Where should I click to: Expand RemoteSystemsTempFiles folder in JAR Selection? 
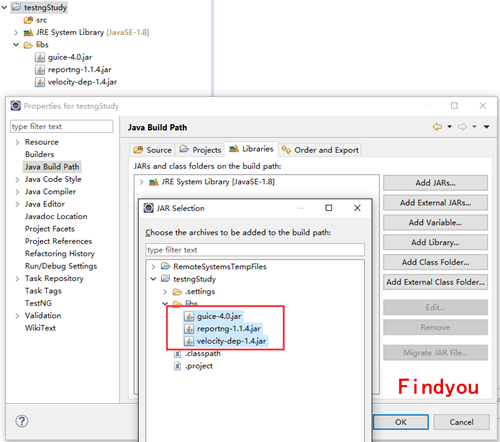pos(153,267)
